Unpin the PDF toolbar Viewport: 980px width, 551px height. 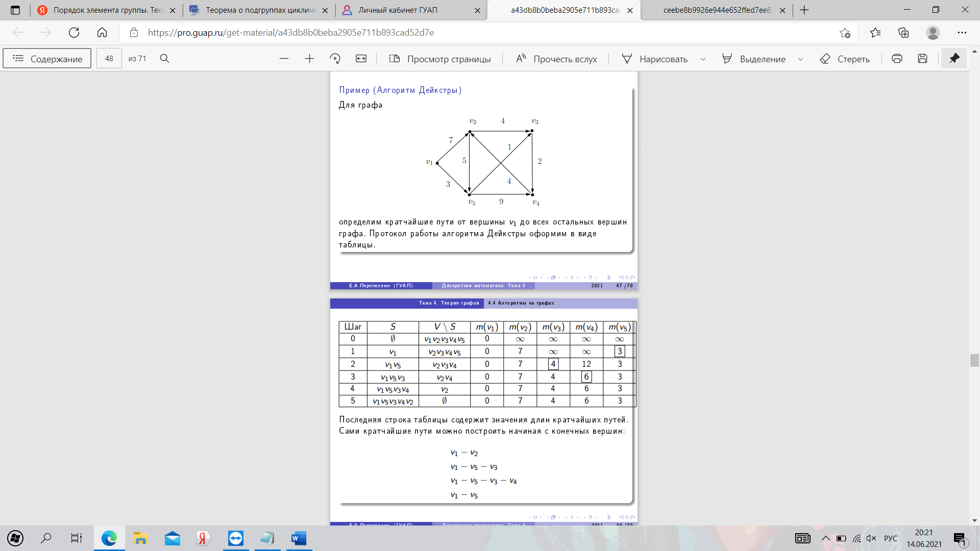(x=954, y=59)
